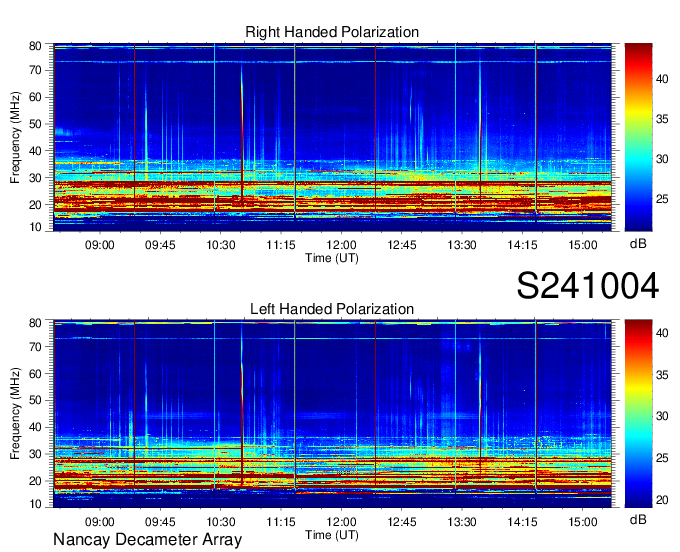The width and height of the screenshot is (680, 552).
Task: Click the left-handed plot color bar
Action: [638, 414]
